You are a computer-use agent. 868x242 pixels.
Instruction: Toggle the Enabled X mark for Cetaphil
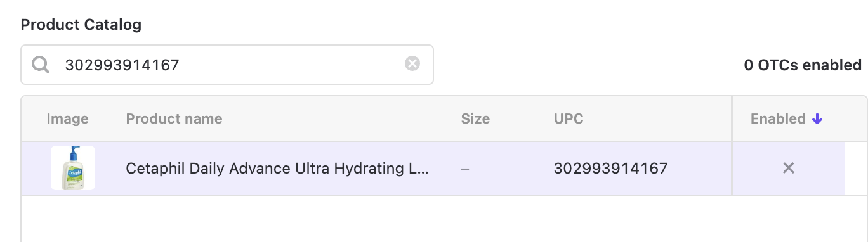pyautogui.click(x=789, y=168)
